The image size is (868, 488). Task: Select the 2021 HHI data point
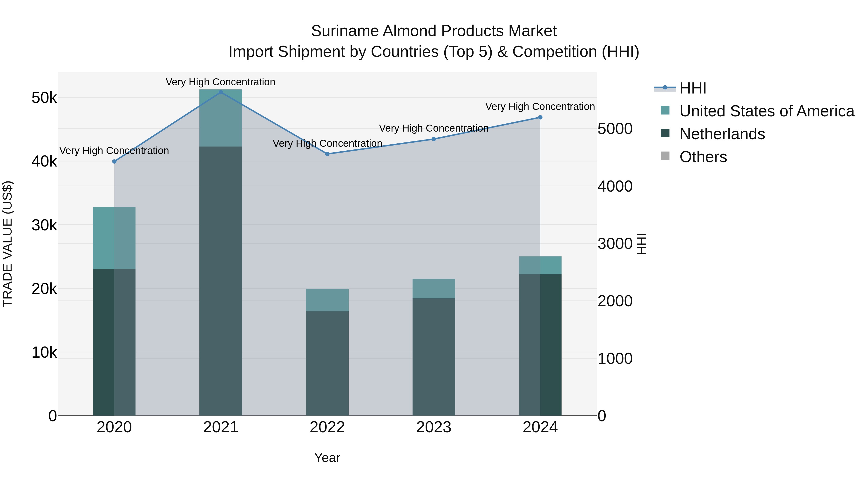[x=221, y=92]
